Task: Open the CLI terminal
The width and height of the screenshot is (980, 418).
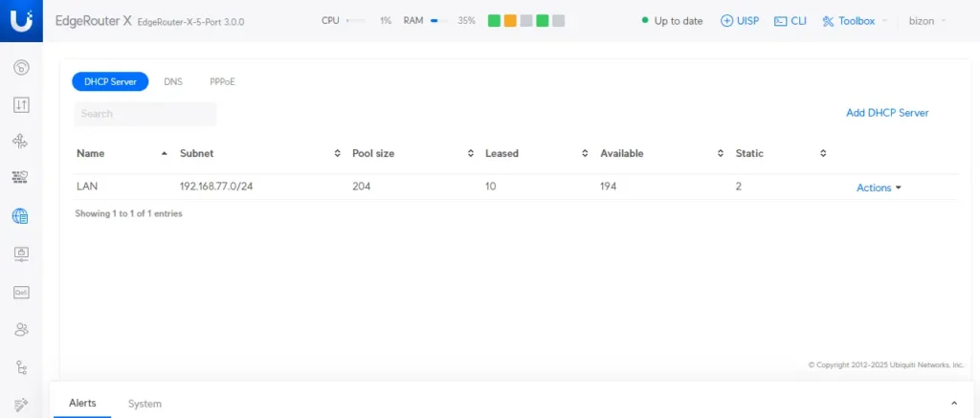Action: coord(790,21)
